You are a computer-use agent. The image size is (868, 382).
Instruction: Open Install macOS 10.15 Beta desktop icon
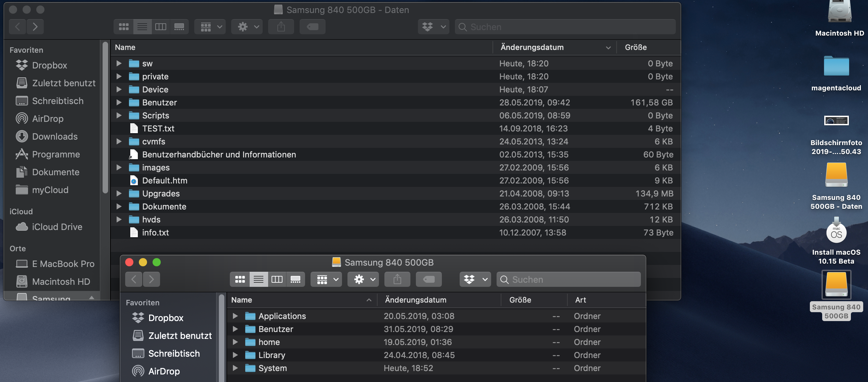point(836,233)
